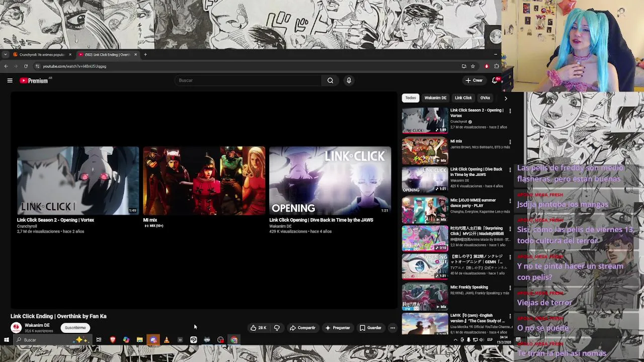Viewport: 644px width, 362px height.
Task: Open VLC media player from taskbar
Action: (167, 340)
